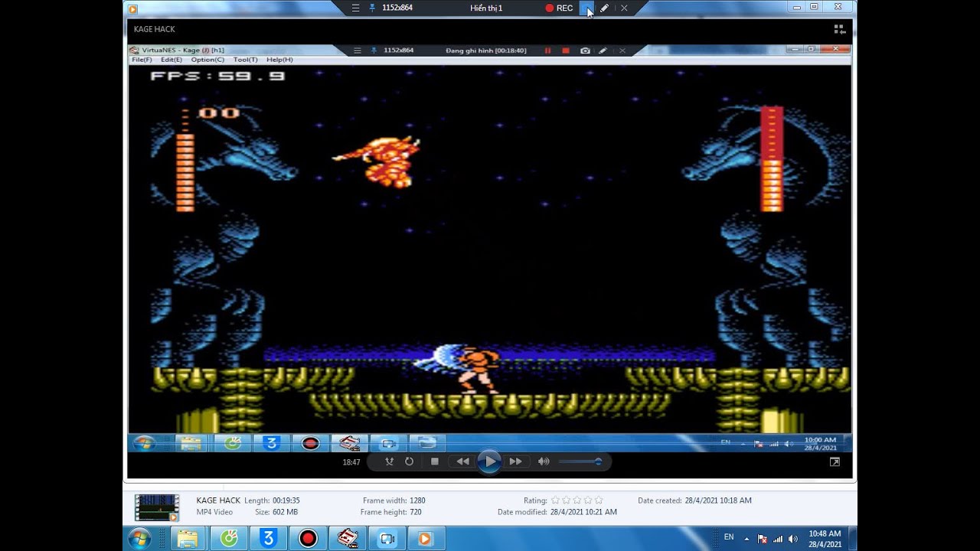
Task: Start recording with the REC button
Action: pos(559,8)
